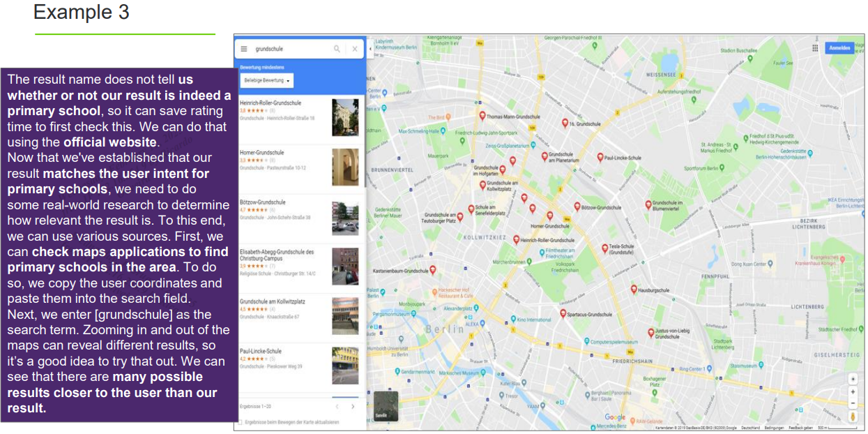Click Heinrich-Roller-Grundschule map pin
Image resolution: width=868 pixels, height=434 pixels.
click(516, 239)
